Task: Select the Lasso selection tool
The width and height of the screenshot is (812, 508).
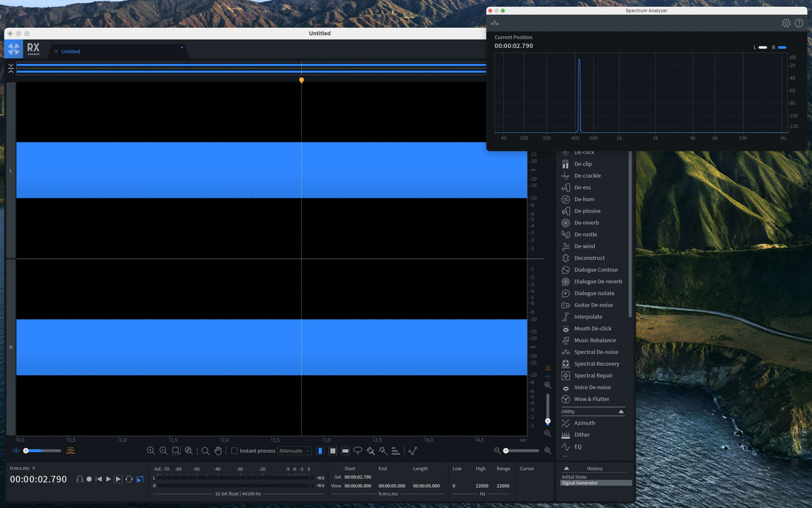Action: coord(358,451)
